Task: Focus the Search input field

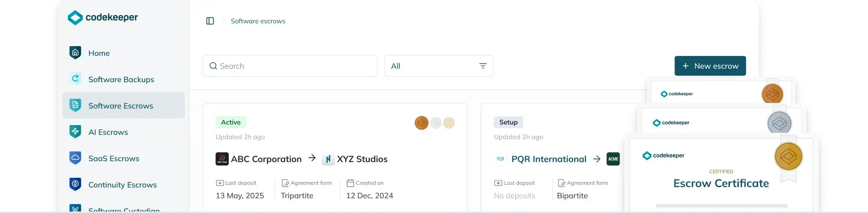Action: (x=290, y=66)
